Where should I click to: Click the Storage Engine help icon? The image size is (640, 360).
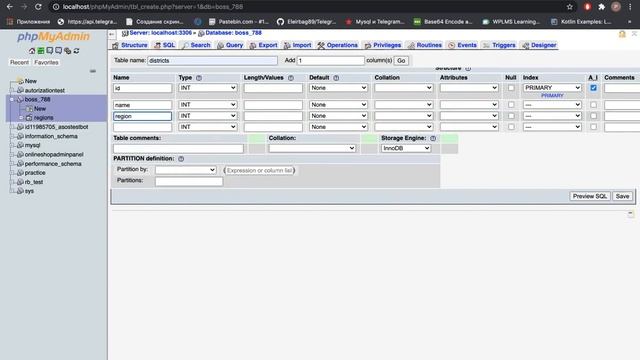[x=433, y=138]
